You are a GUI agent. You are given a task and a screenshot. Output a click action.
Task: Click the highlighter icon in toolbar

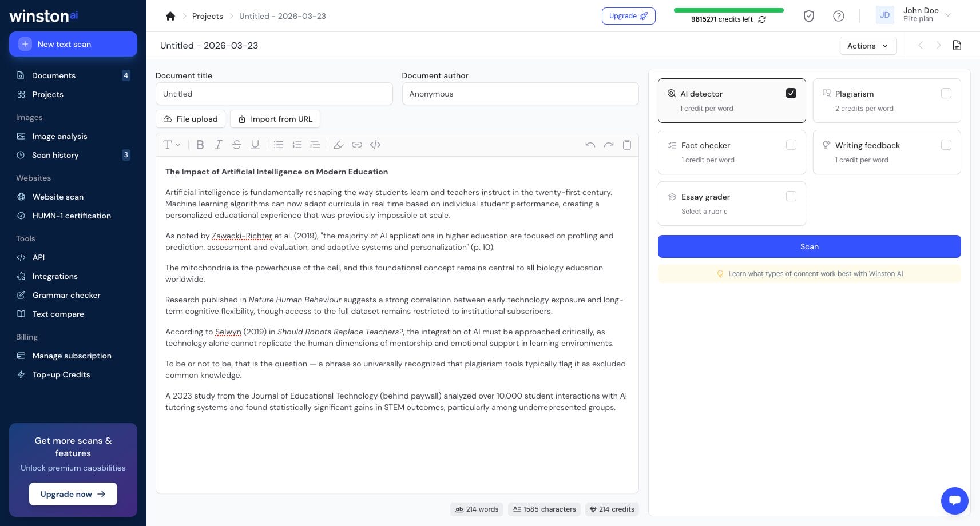pos(339,145)
